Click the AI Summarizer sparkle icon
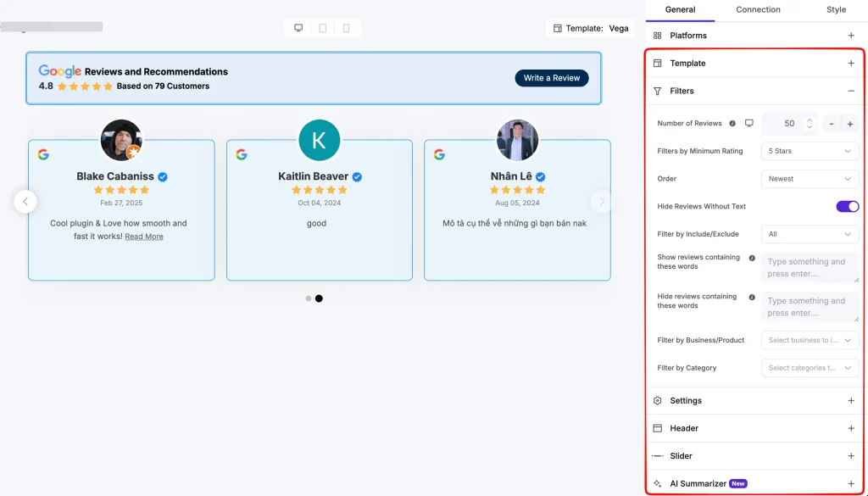This screenshot has width=868, height=496. click(x=658, y=484)
